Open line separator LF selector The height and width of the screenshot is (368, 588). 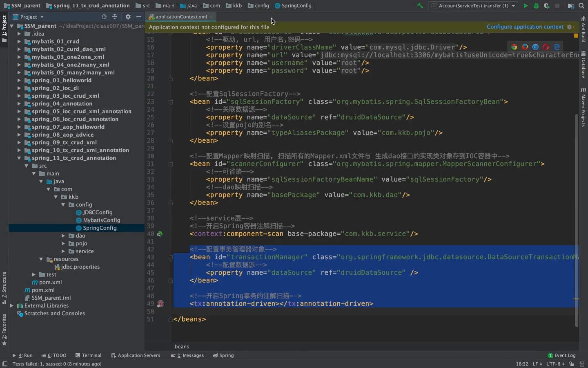(x=537, y=364)
